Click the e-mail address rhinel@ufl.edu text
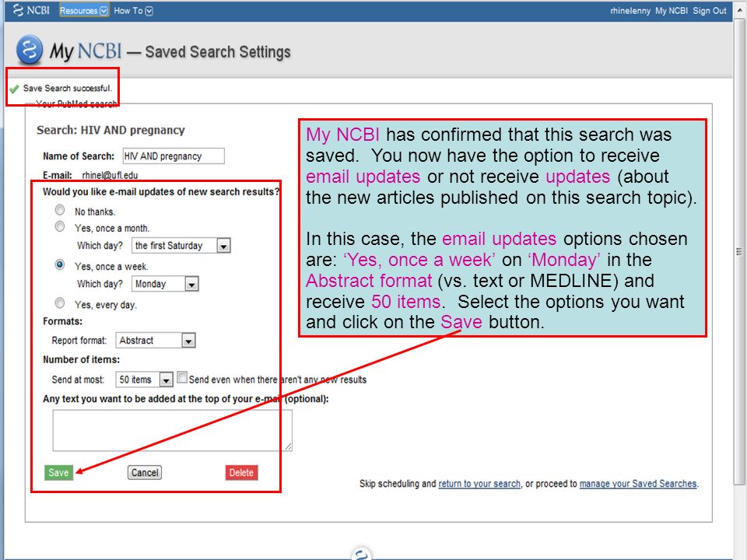This screenshot has height=560, width=747. click(x=110, y=175)
